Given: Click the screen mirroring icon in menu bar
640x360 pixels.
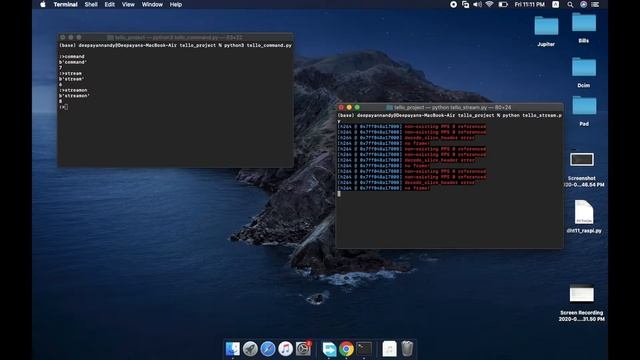Looking at the screenshot, I should [465, 4].
